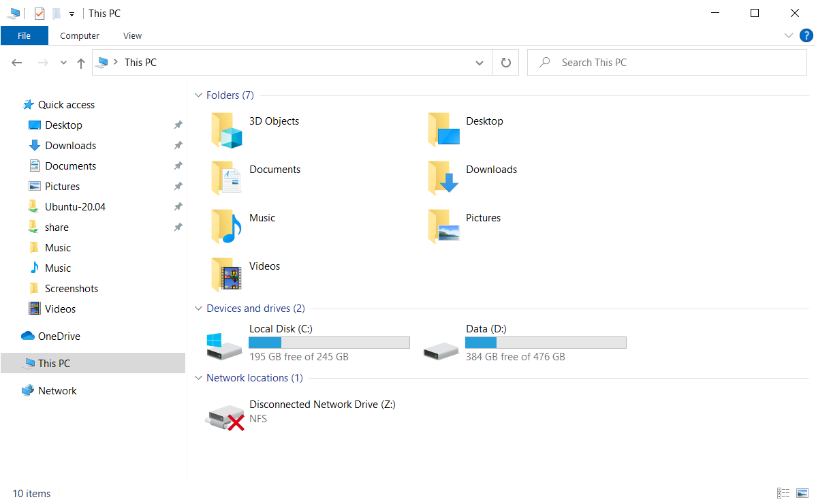Open the Computer ribbon tab

click(80, 35)
